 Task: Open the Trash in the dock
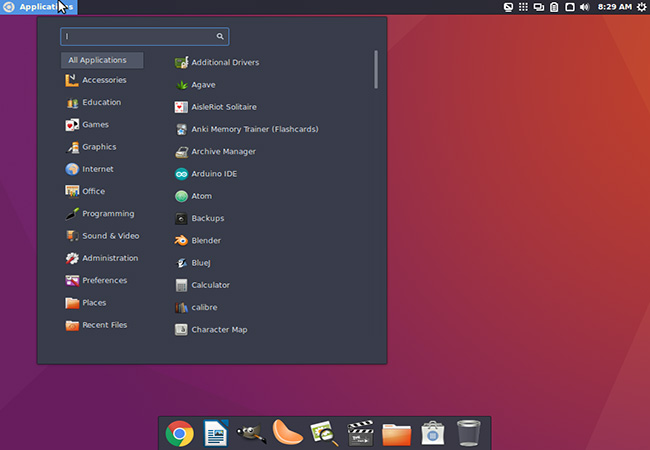click(x=468, y=433)
